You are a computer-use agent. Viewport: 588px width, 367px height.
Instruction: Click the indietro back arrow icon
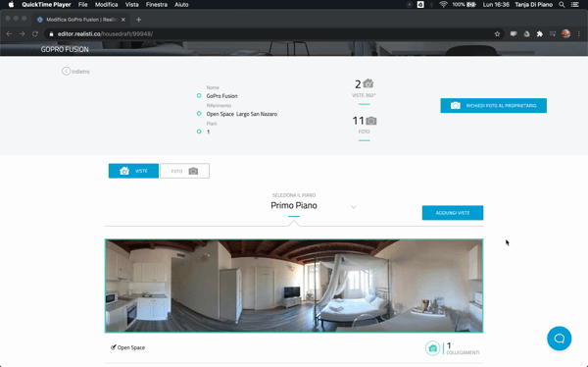click(66, 71)
